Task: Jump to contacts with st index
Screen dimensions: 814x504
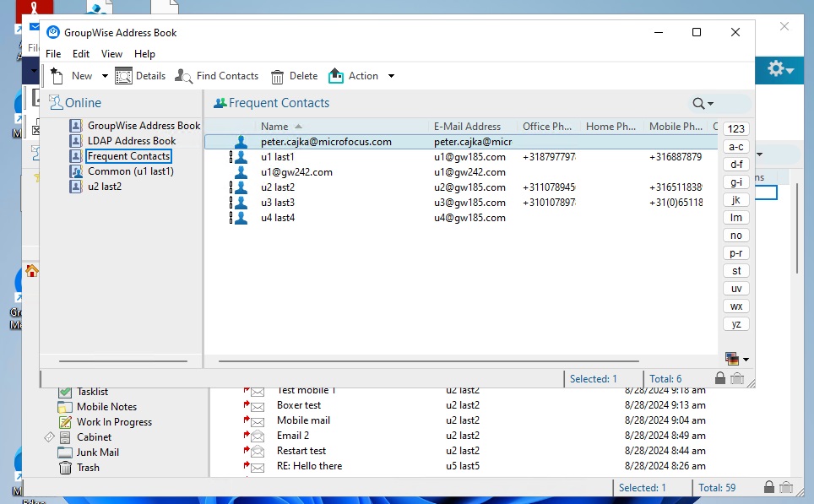Action: (x=736, y=270)
